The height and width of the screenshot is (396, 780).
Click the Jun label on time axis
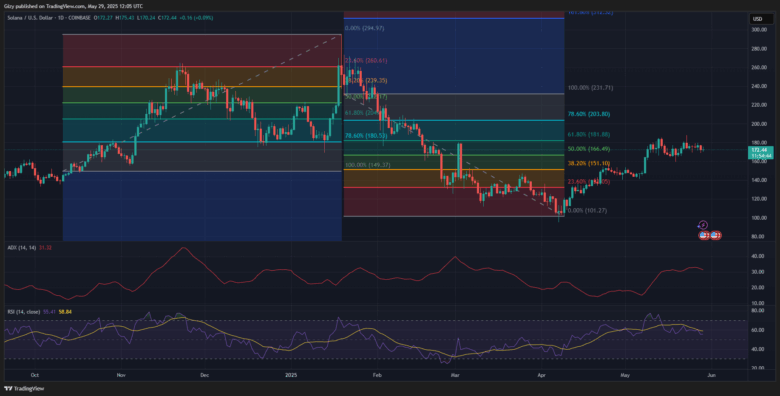point(711,376)
